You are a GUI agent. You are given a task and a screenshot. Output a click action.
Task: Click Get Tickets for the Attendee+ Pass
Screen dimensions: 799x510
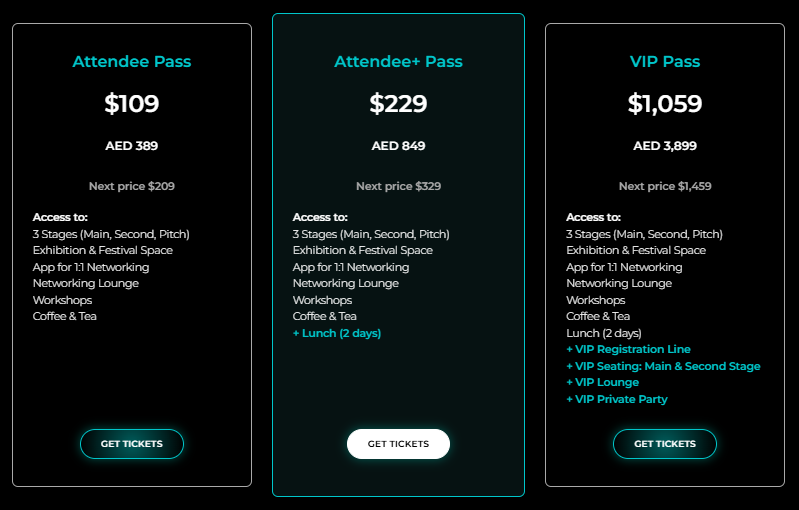[398, 444]
